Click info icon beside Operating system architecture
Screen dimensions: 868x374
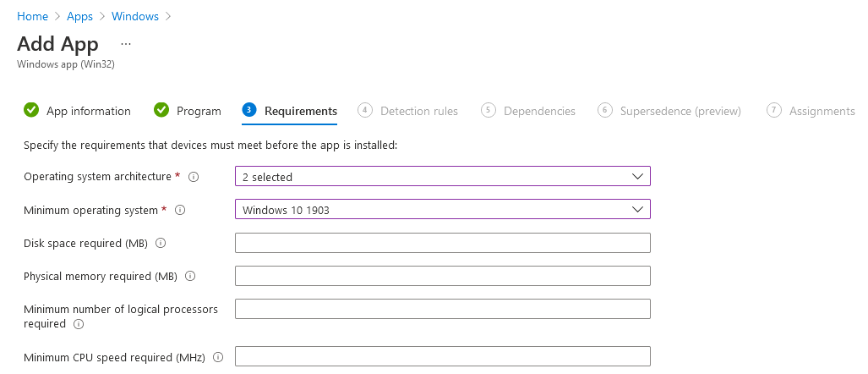pos(194,177)
